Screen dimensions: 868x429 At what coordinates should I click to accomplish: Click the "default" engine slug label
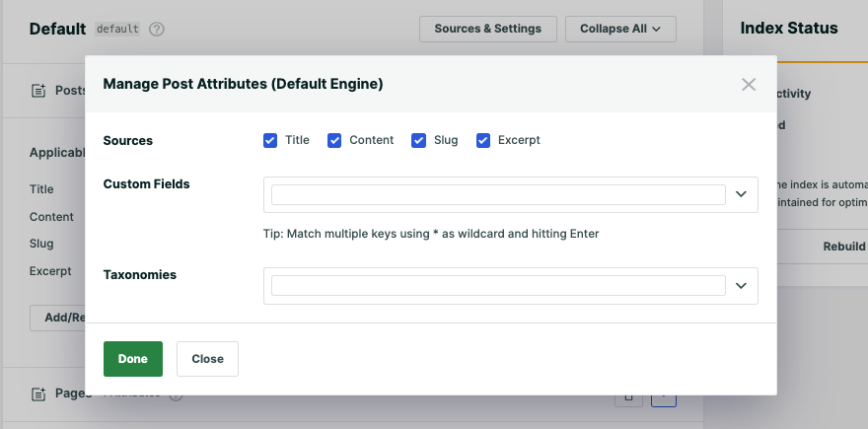point(117,29)
